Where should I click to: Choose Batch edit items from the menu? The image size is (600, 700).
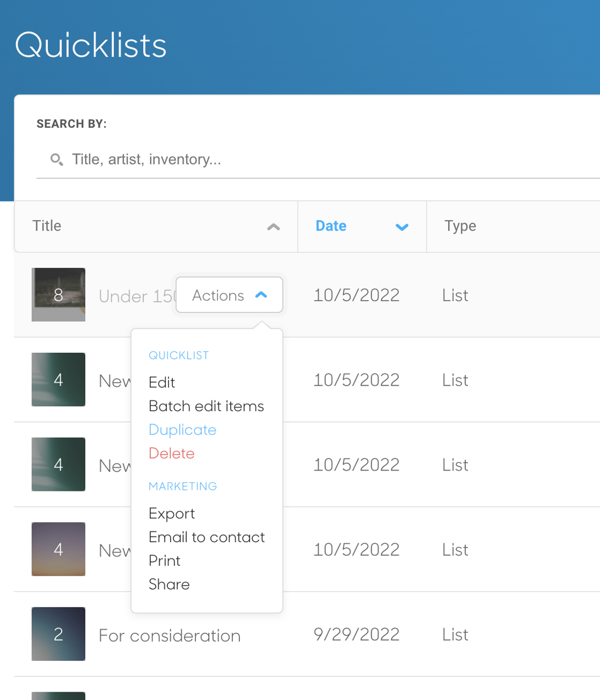[206, 406]
